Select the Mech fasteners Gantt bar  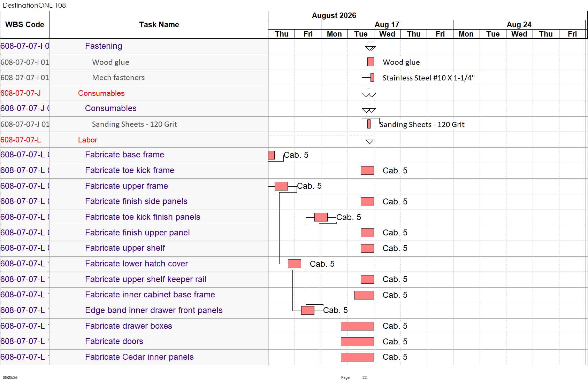372,77
